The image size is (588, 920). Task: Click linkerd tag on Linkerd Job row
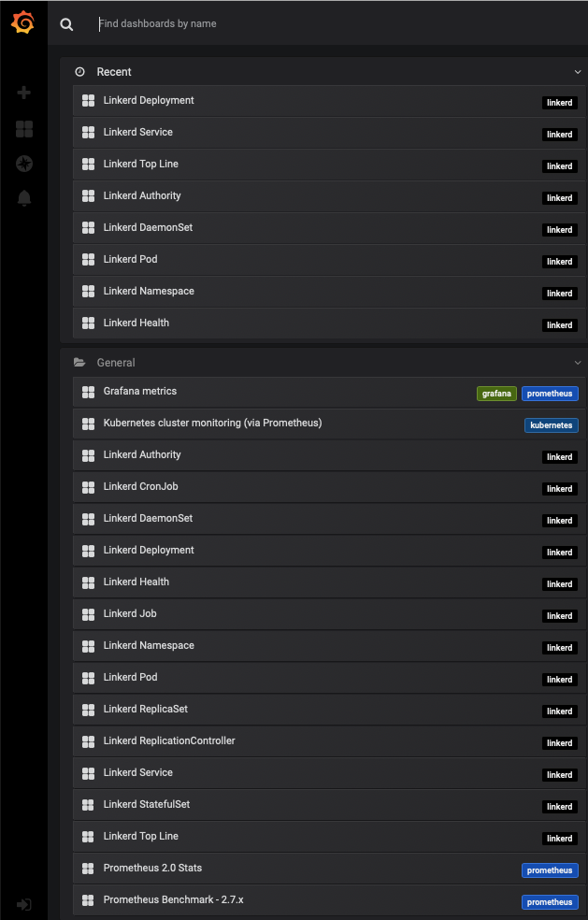[560, 616]
